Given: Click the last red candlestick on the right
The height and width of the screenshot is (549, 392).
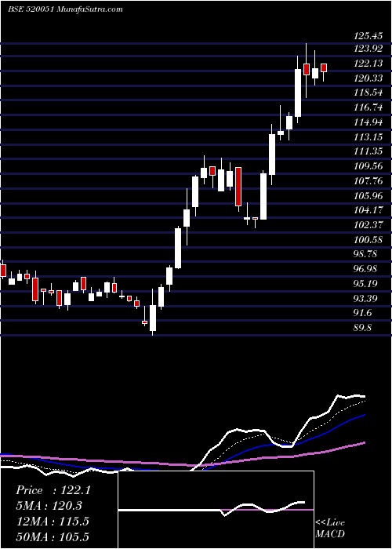Looking at the screenshot, I should 324,68.
